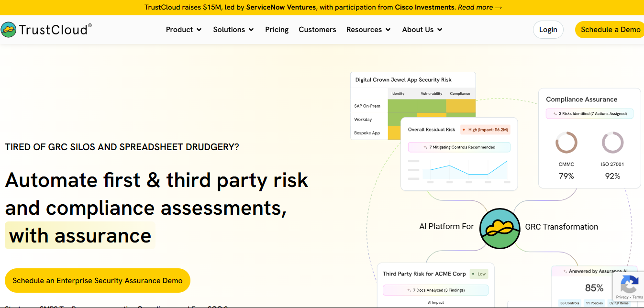The height and width of the screenshot is (308, 644).
Task: Click the CMMC donut chart
Action: click(566, 143)
